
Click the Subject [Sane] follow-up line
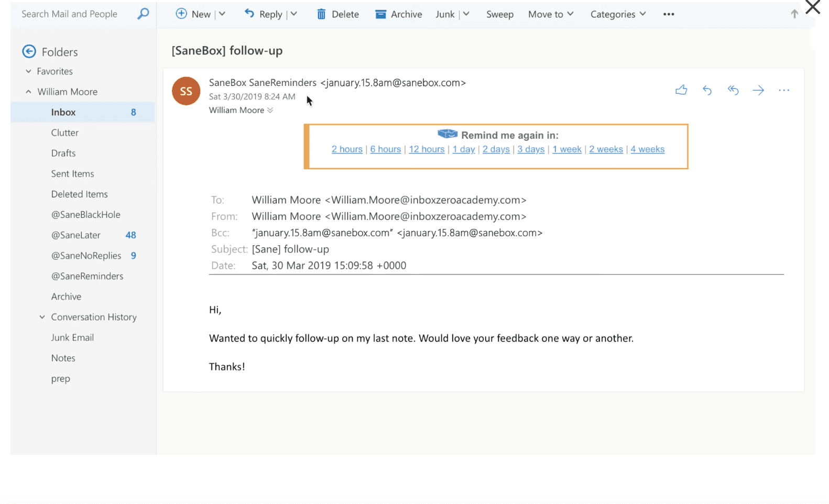270,249
